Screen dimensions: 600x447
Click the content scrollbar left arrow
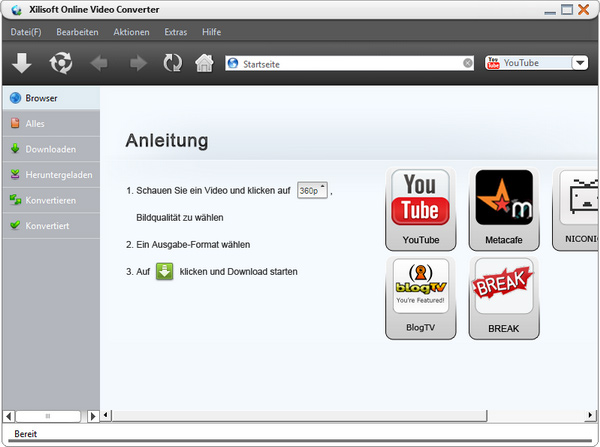coord(106,415)
